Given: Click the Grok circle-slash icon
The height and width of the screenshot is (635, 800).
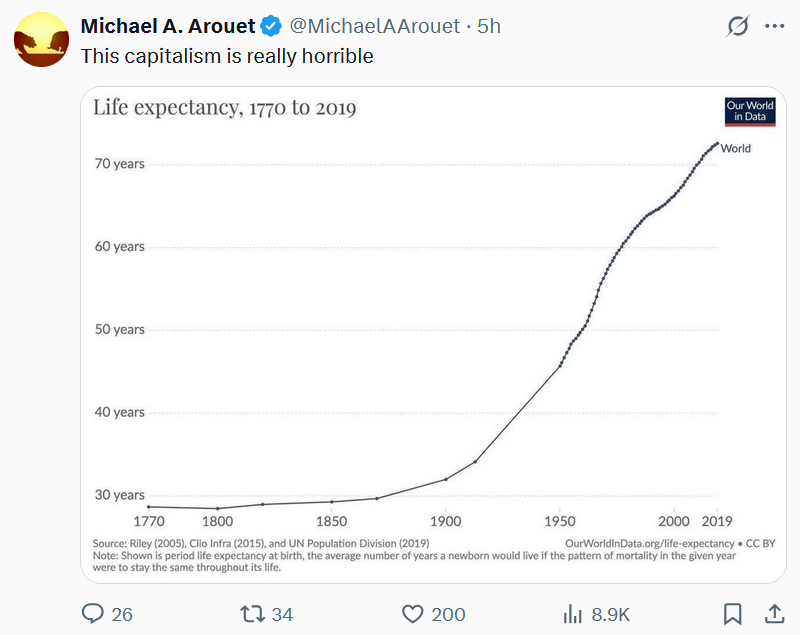Looking at the screenshot, I should point(738,26).
